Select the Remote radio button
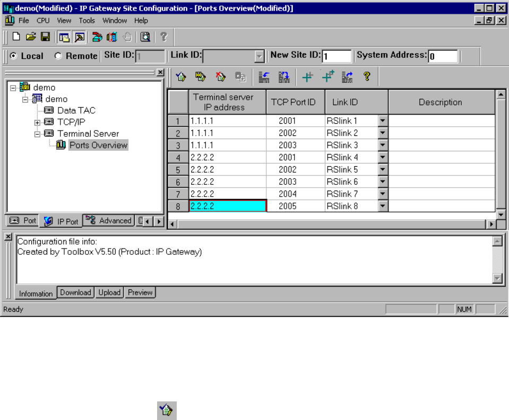 [58, 56]
